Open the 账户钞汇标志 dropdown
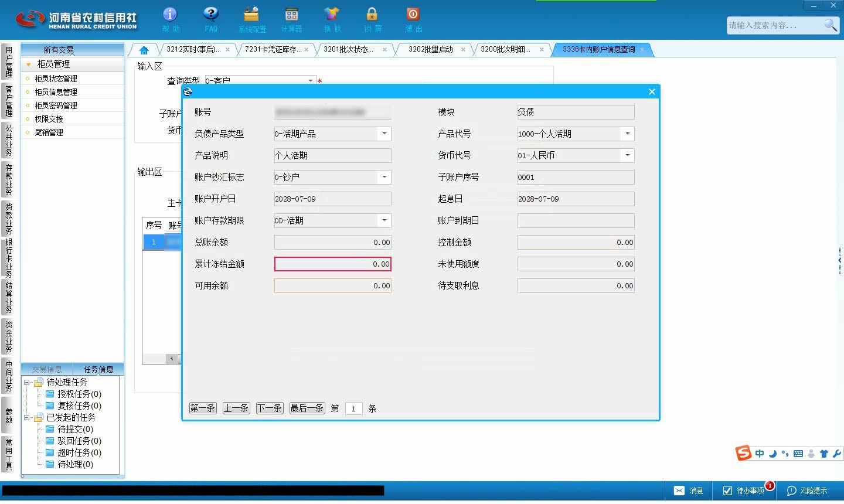This screenshot has width=844, height=504. 384,177
